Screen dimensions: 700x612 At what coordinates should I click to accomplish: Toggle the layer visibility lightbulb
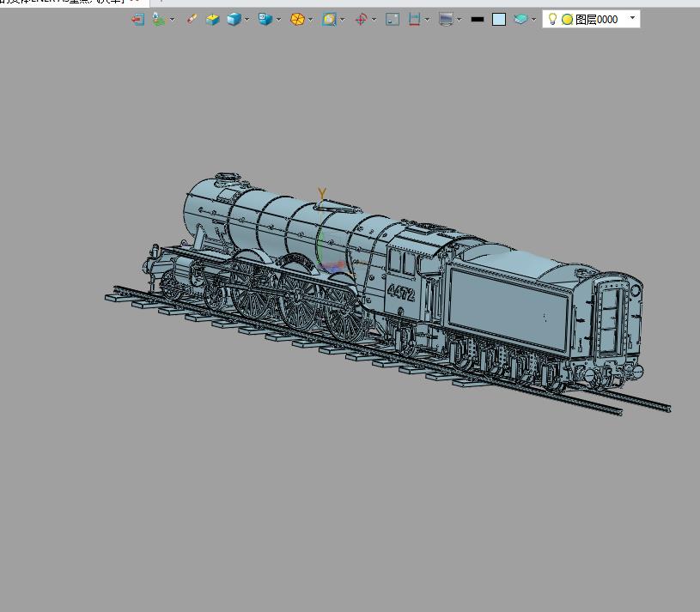click(x=552, y=18)
